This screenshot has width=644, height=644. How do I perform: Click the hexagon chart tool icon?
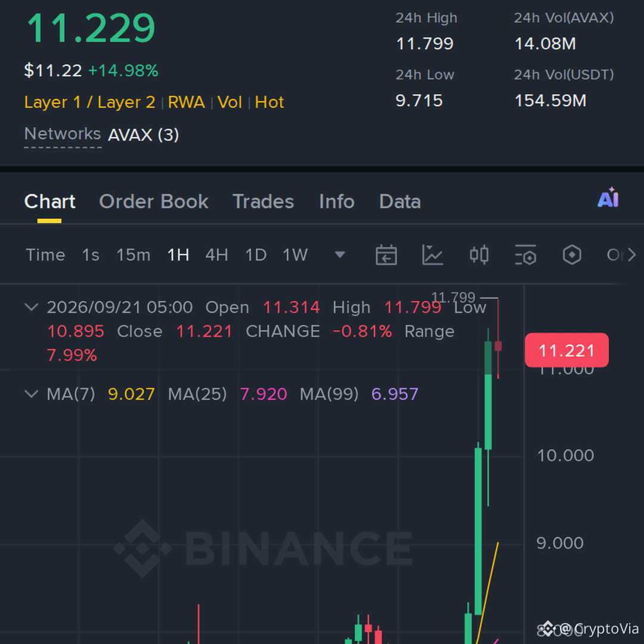pyautogui.click(x=572, y=255)
